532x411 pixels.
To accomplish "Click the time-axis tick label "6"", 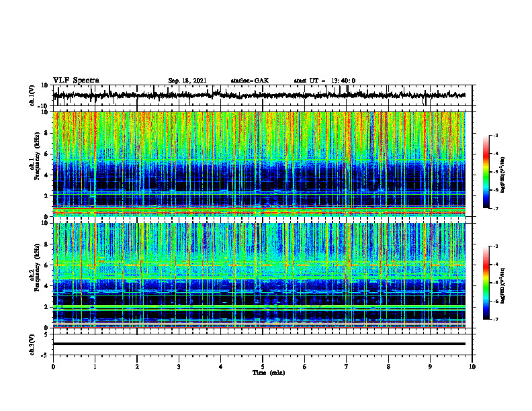I will [x=305, y=367].
